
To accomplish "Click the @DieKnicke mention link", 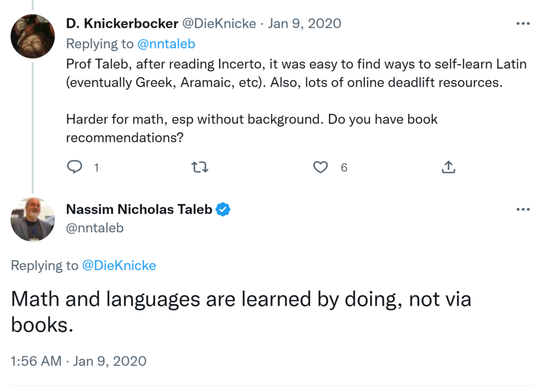I will [x=119, y=266].
